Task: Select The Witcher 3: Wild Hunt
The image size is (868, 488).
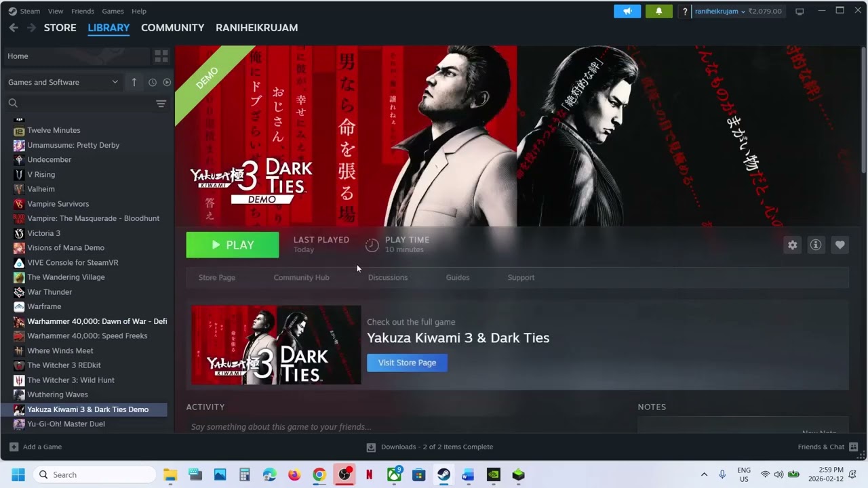Action: pos(71,380)
